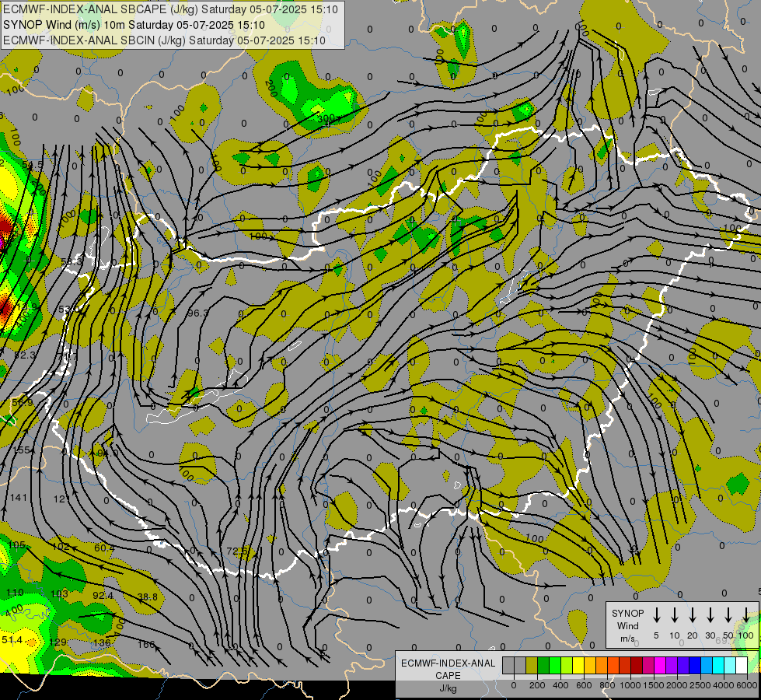Select the white swatch ending the CAPE scale
Viewport: 761px width, 700px height.
point(742,665)
